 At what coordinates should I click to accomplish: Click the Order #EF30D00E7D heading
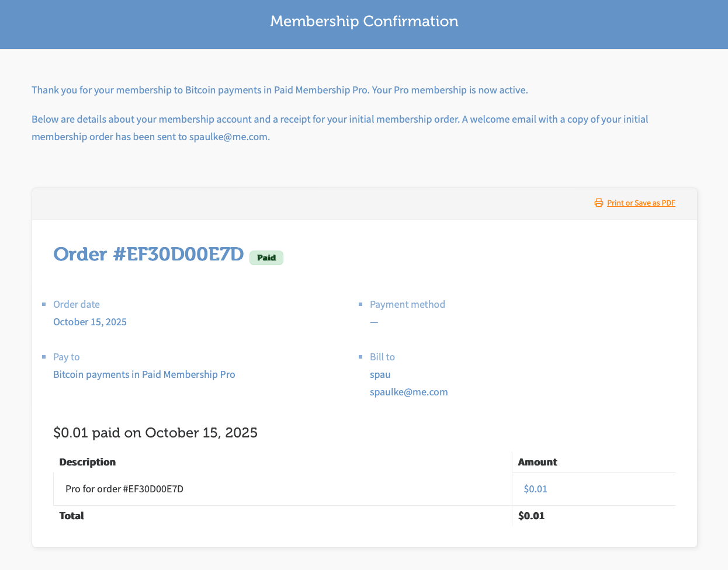[148, 255]
